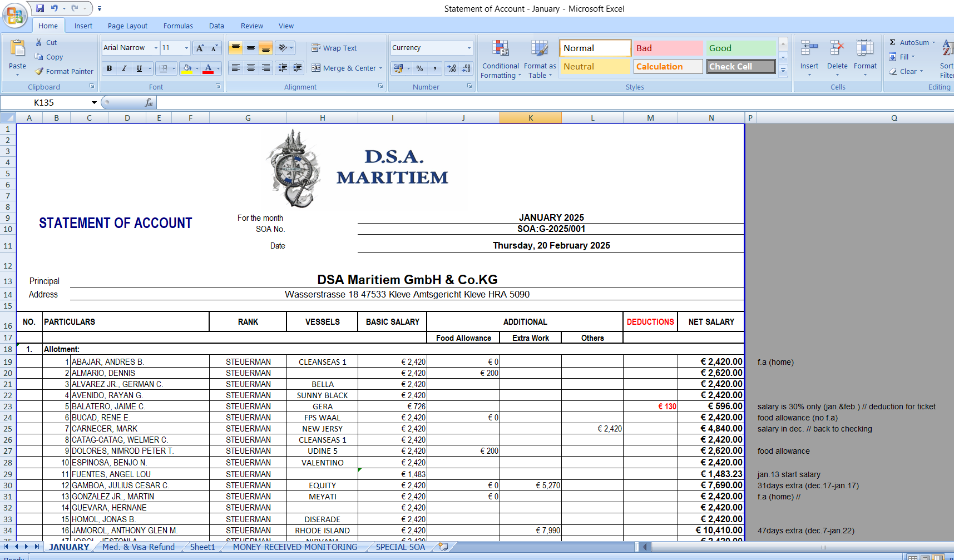The height and width of the screenshot is (560, 954).
Task: Open the Font dialog launcher
Action: click(x=218, y=86)
